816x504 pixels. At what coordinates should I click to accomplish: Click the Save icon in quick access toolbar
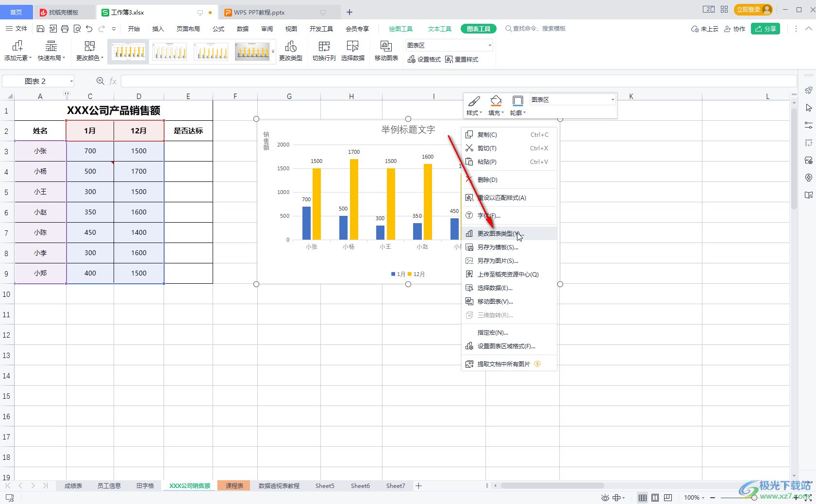click(x=41, y=29)
